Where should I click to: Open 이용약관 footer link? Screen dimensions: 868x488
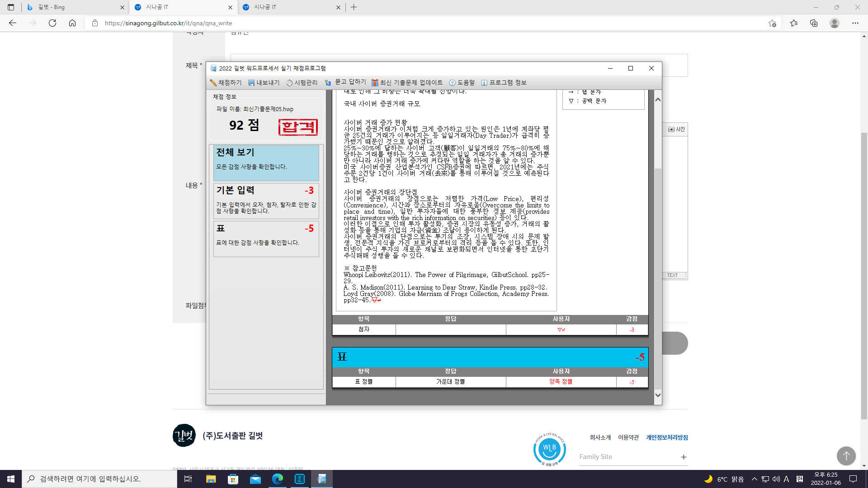tap(628, 437)
